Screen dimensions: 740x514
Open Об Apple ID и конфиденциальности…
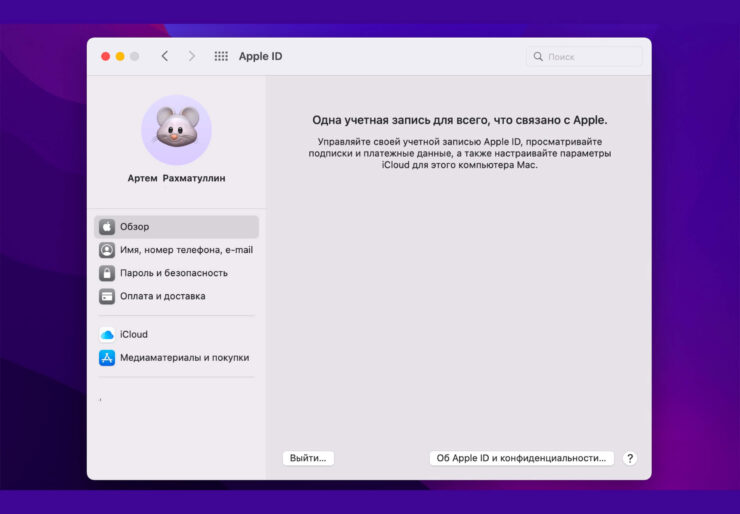pyautogui.click(x=521, y=458)
